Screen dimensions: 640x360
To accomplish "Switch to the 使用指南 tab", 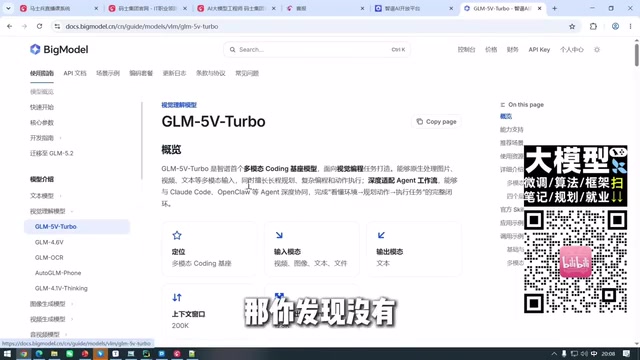I will [42, 73].
